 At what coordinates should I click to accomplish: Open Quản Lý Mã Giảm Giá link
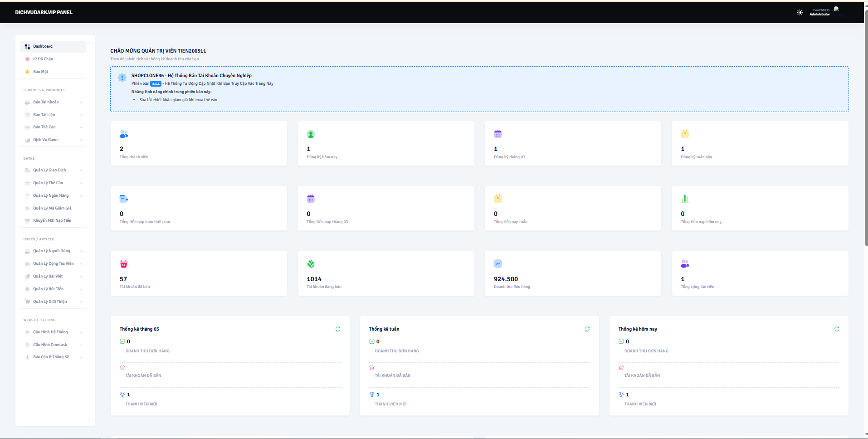[x=52, y=208]
